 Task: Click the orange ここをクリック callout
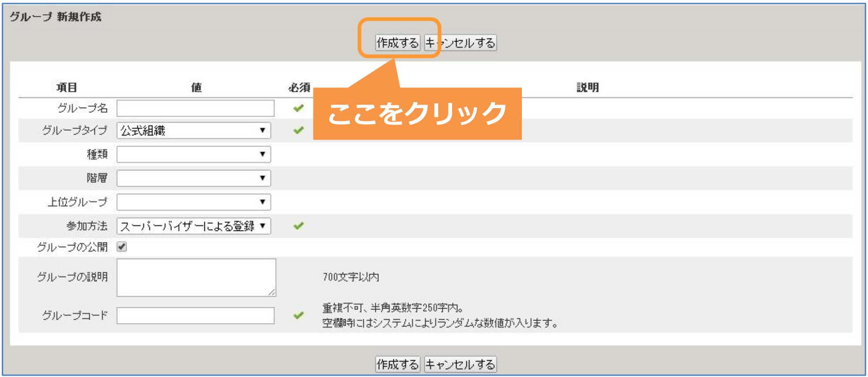click(x=417, y=113)
